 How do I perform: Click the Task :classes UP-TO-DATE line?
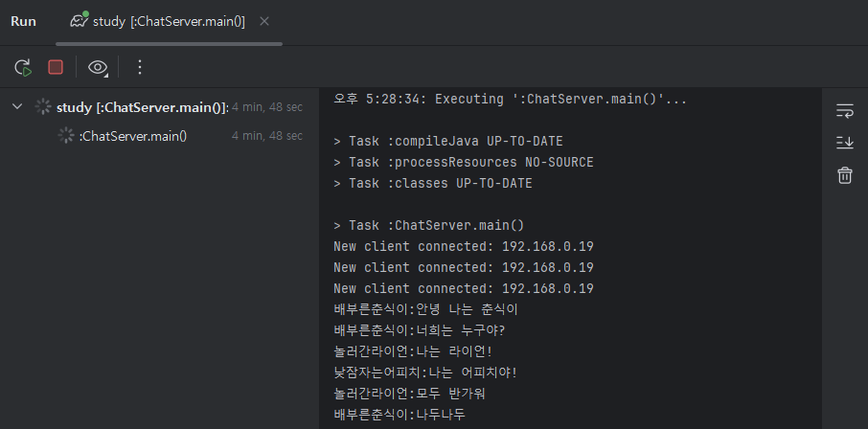433,183
